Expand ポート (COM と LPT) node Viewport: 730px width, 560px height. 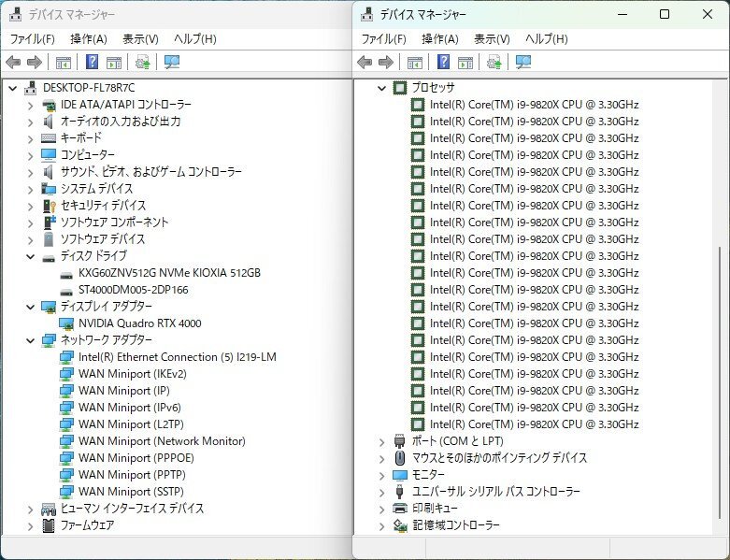(x=381, y=442)
